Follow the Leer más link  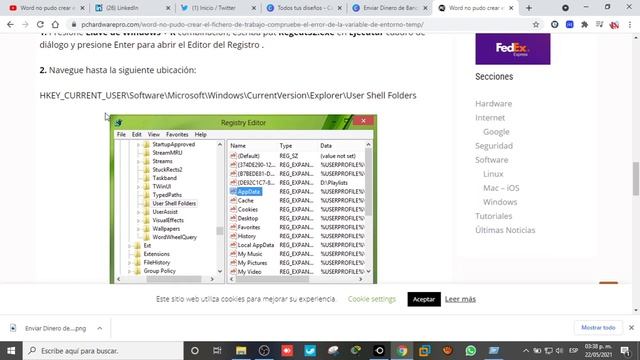tap(460, 299)
